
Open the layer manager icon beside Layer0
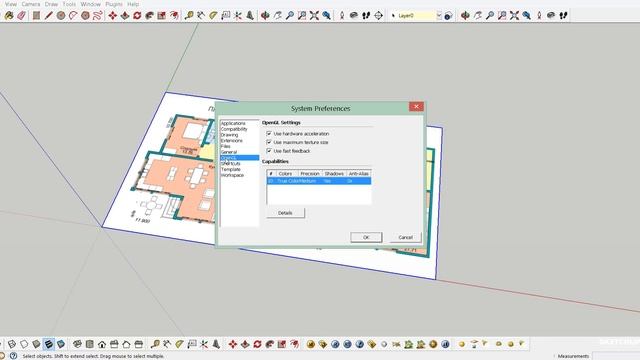pyautogui.click(x=448, y=16)
